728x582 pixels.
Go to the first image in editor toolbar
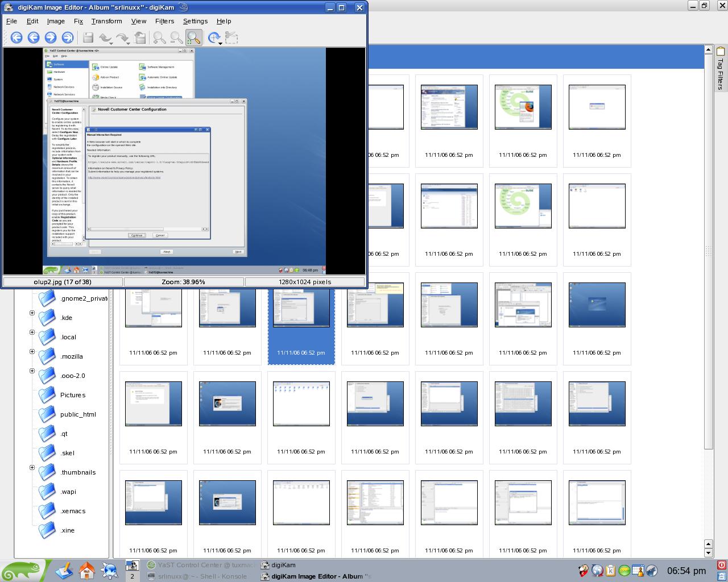point(16,38)
